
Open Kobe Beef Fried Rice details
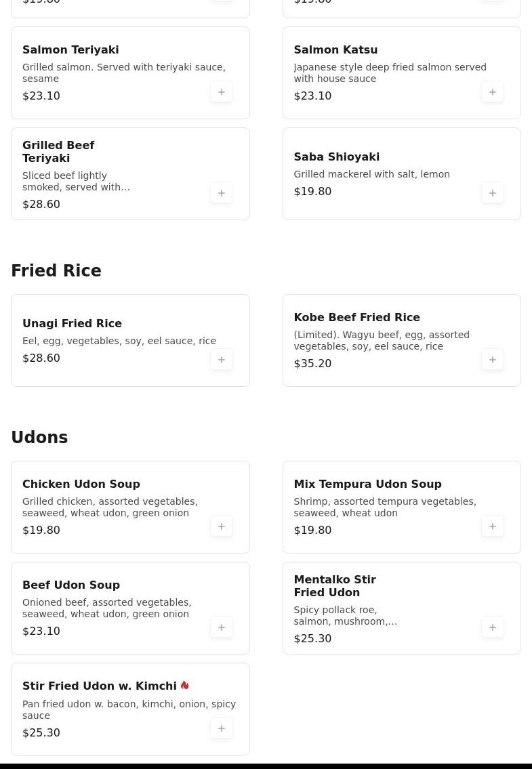[356, 317]
